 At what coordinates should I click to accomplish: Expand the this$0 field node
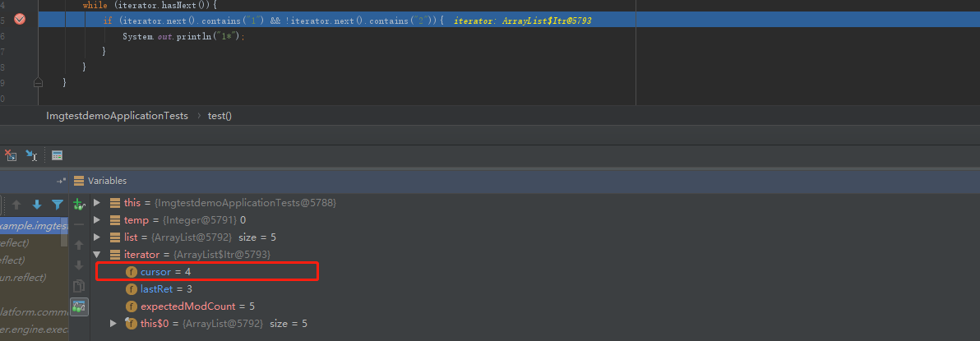click(113, 324)
